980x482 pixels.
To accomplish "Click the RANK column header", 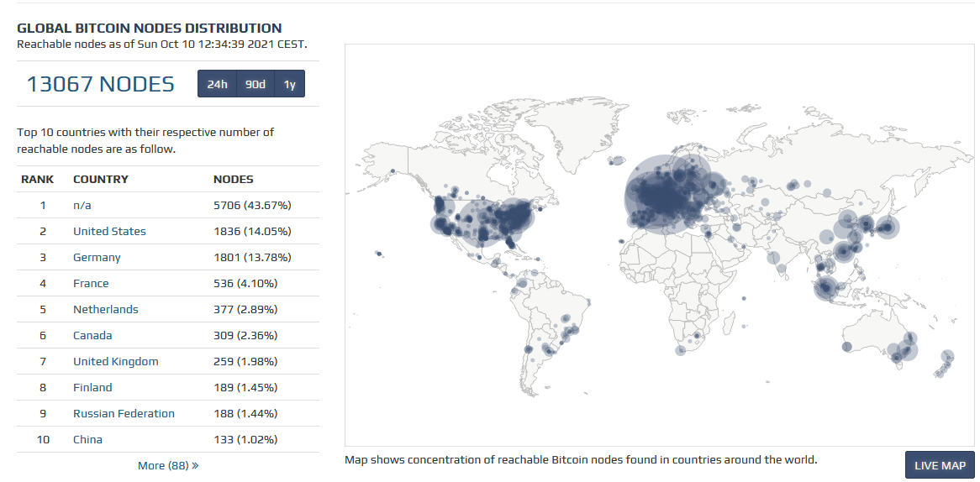I will pyautogui.click(x=38, y=179).
